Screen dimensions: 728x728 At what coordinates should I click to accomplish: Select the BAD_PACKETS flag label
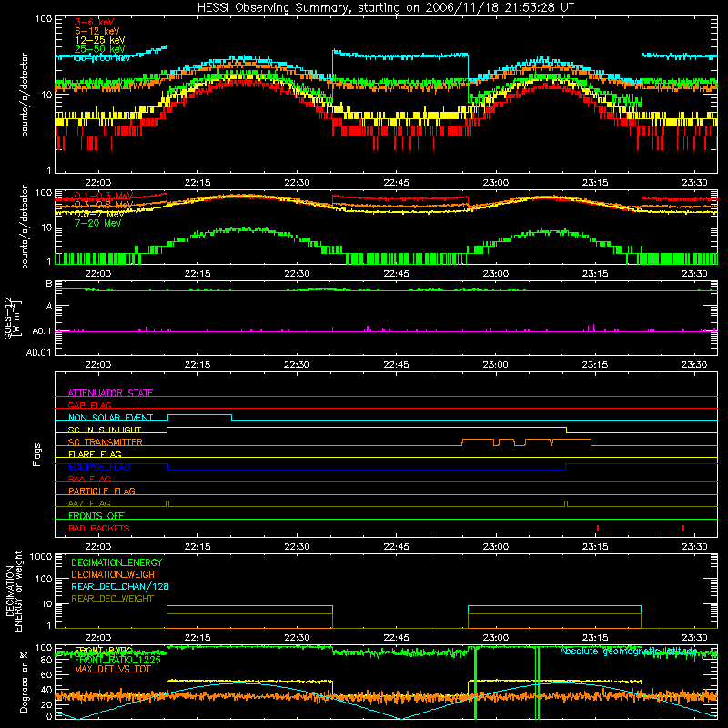click(x=99, y=528)
